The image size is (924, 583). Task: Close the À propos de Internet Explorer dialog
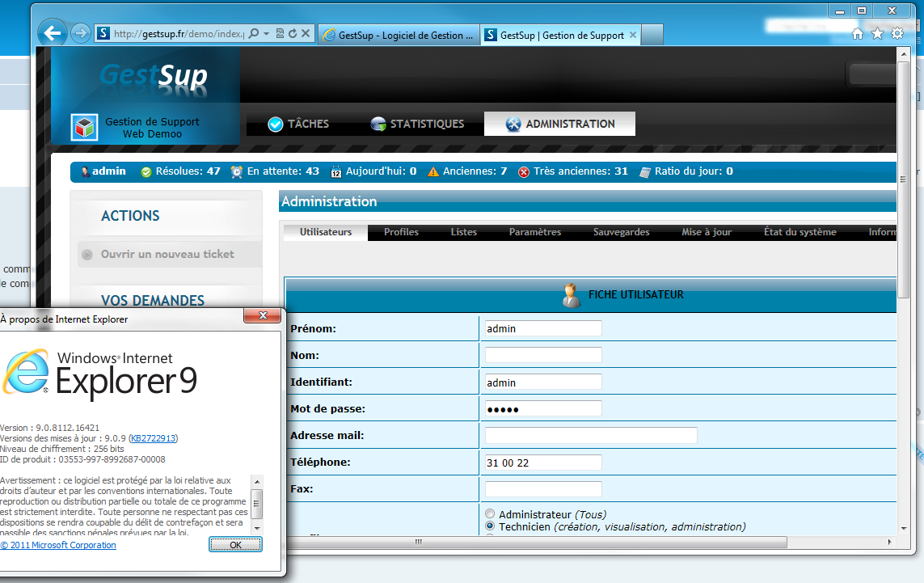(263, 315)
